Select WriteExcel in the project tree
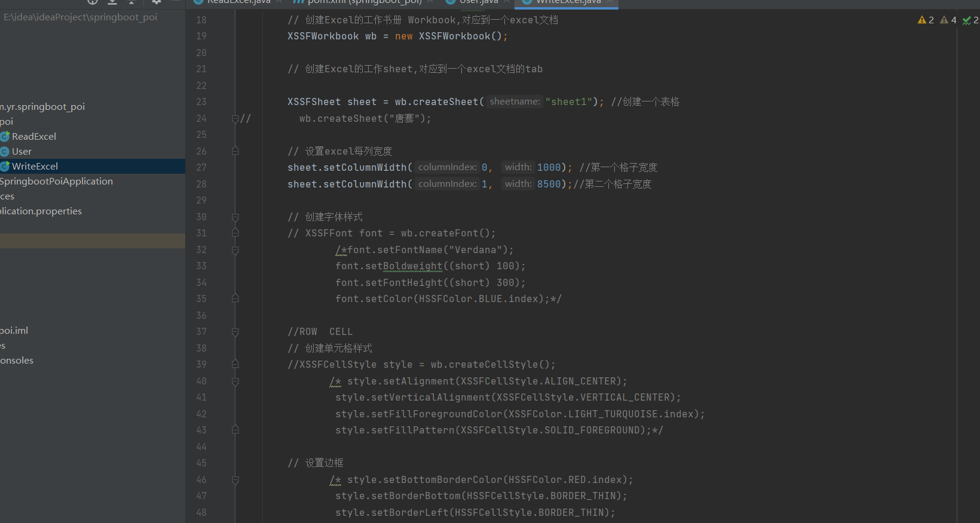This screenshot has height=523, width=980. [x=35, y=166]
